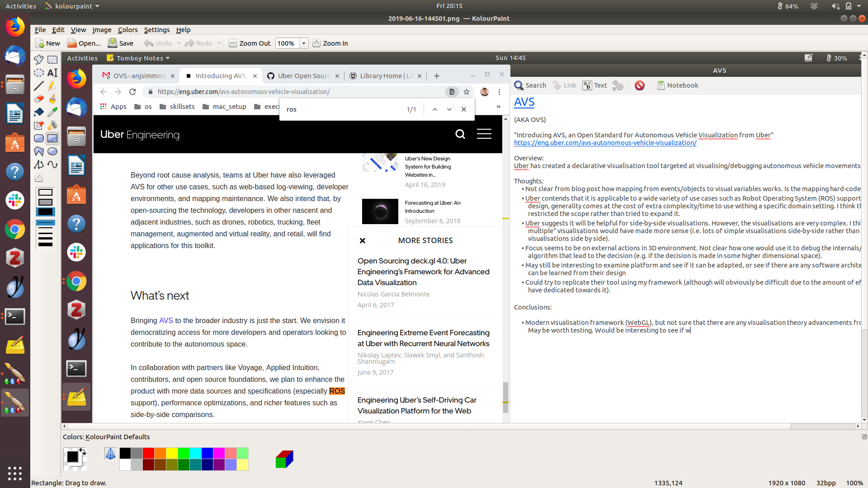Choose the Spraycan tool
This screenshot has height=488, width=868.
pos(52,125)
